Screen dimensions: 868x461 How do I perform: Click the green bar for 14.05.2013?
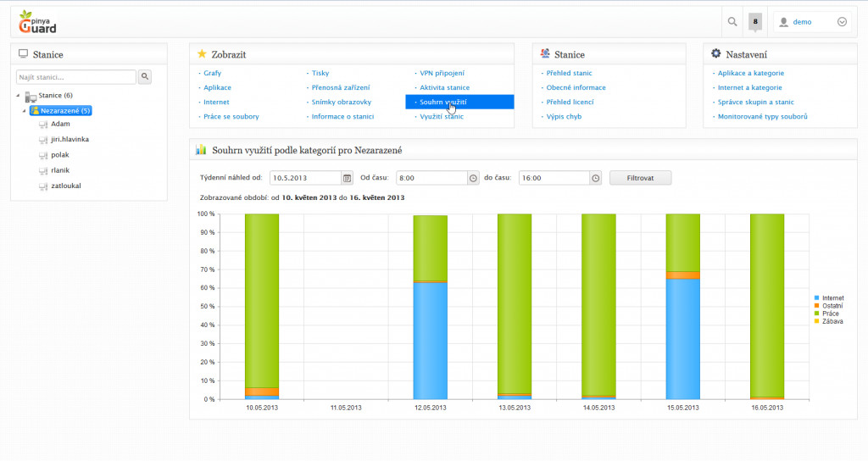point(598,304)
